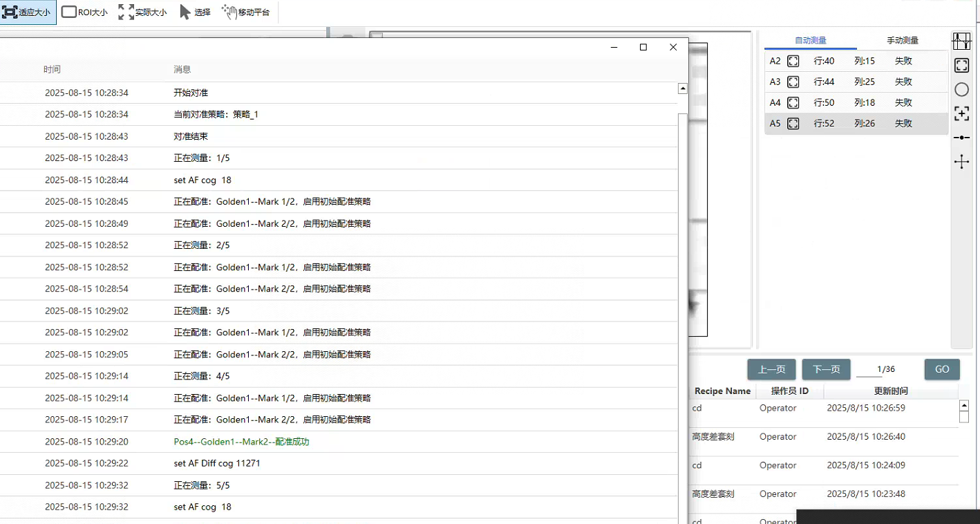Switch to the 自动测量 tab
This screenshot has height=524, width=980.
point(811,41)
